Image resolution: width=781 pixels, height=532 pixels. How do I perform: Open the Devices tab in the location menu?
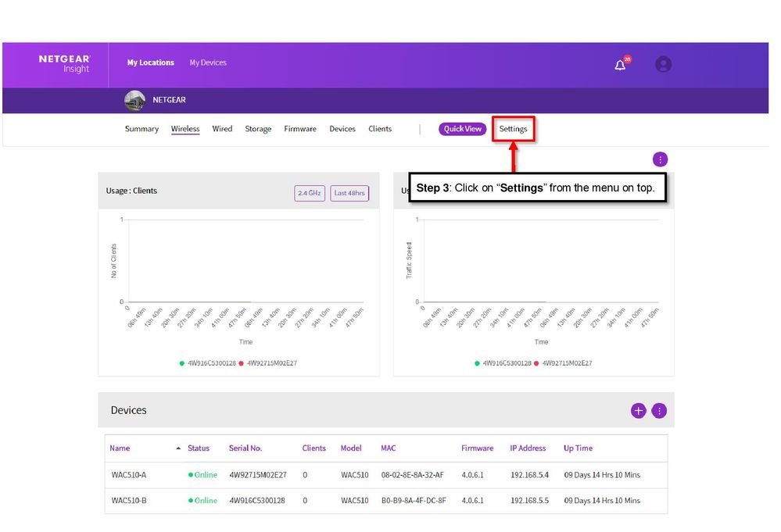(x=342, y=129)
